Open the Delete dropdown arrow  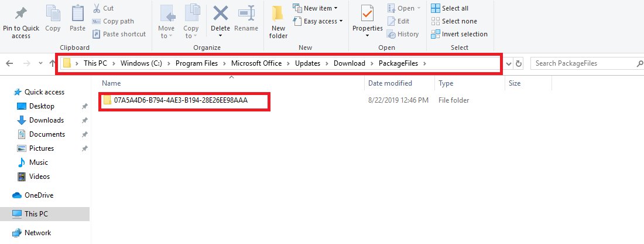pos(221,36)
